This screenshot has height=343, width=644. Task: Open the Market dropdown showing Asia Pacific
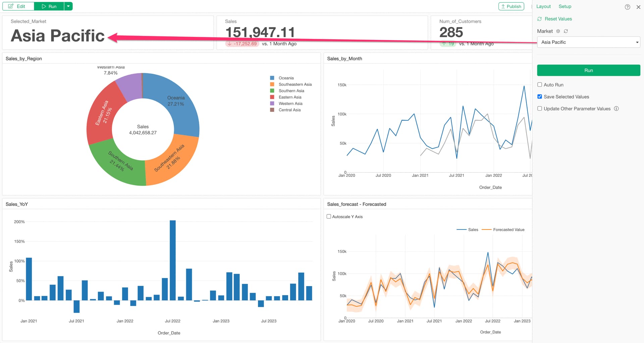tap(588, 42)
